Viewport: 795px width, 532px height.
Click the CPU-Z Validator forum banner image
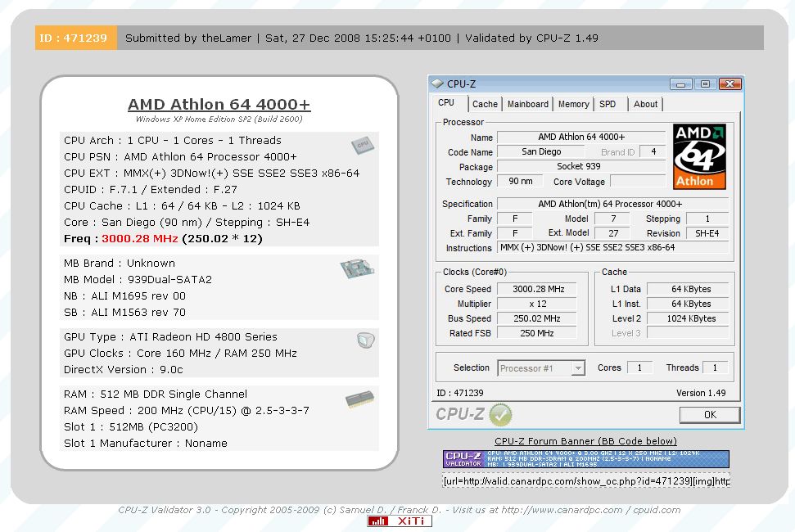tap(586, 459)
